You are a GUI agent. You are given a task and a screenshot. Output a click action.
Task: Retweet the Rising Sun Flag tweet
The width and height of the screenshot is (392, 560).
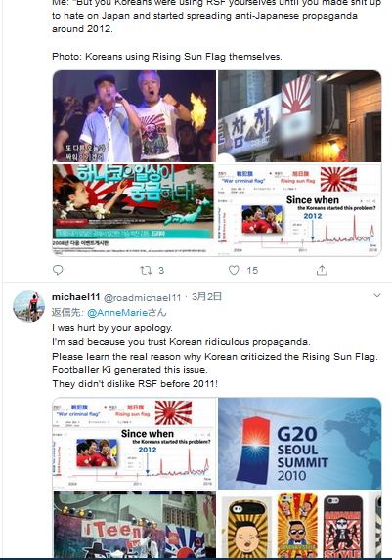click(146, 270)
